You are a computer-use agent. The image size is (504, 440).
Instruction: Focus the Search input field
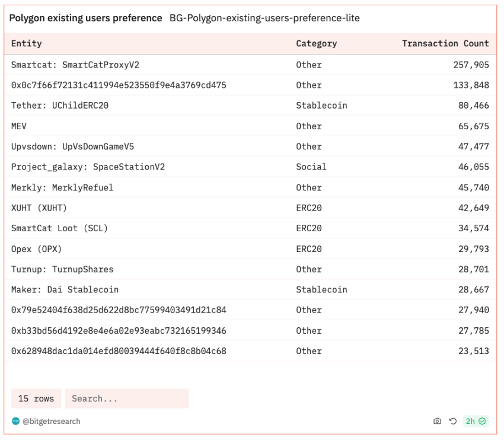[x=127, y=398]
